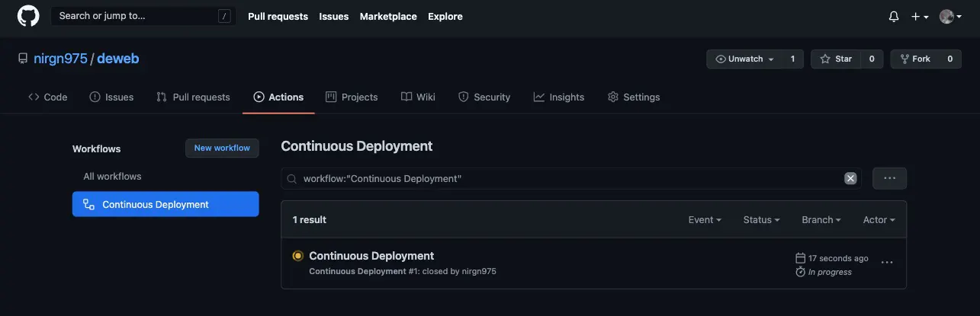The image size is (980, 316).
Task: Expand the Branch filter dropdown
Action: (x=821, y=219)
